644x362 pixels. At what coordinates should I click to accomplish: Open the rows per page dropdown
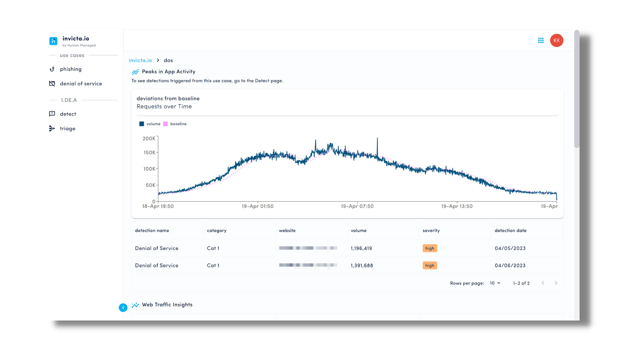click(495, 283)
